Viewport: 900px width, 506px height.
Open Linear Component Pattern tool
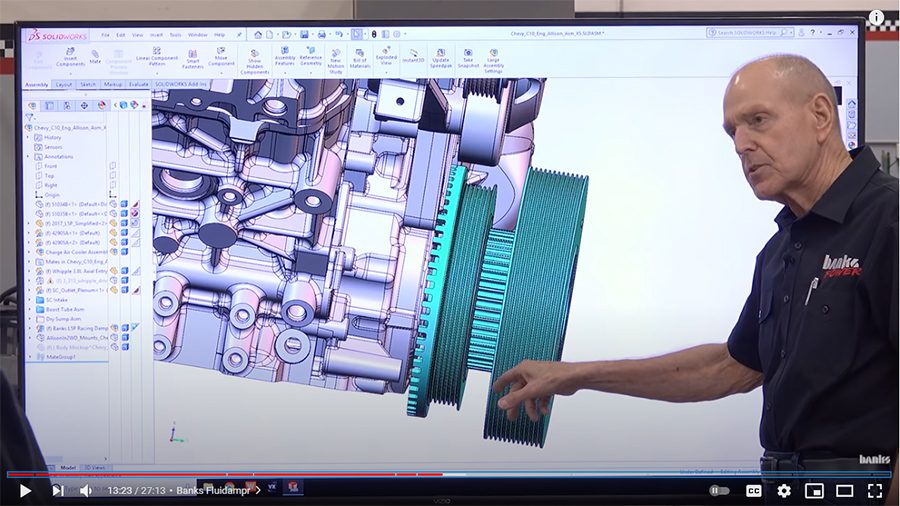tap(157, 57)
